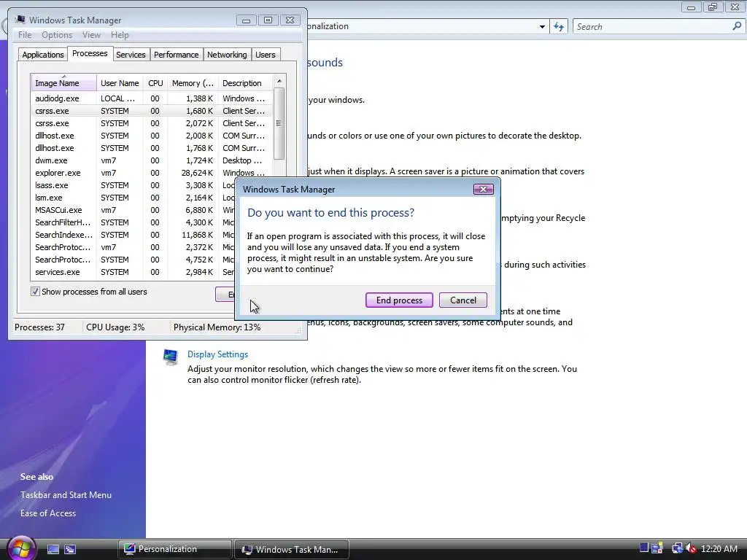The height and width of the screenshot is (560, 747).
Task: Select SearchIndexe... process row
Action: pyautogui.click(x=133, y=234)
